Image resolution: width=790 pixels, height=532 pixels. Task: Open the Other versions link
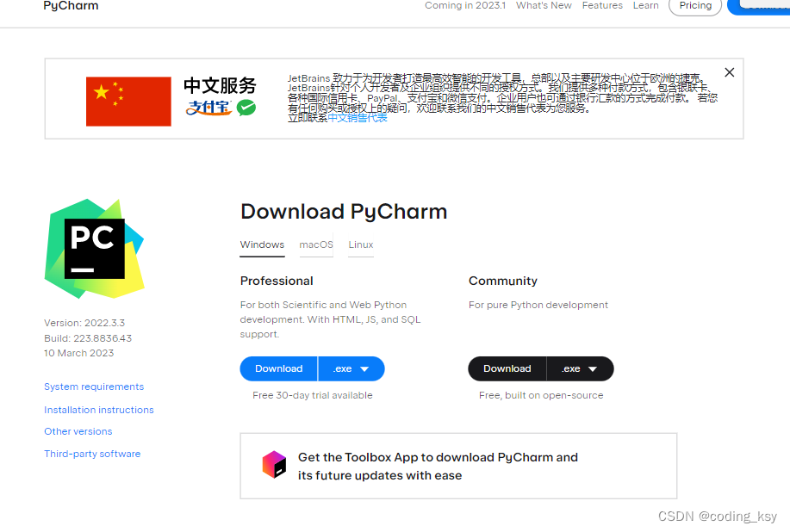(78, 431)
